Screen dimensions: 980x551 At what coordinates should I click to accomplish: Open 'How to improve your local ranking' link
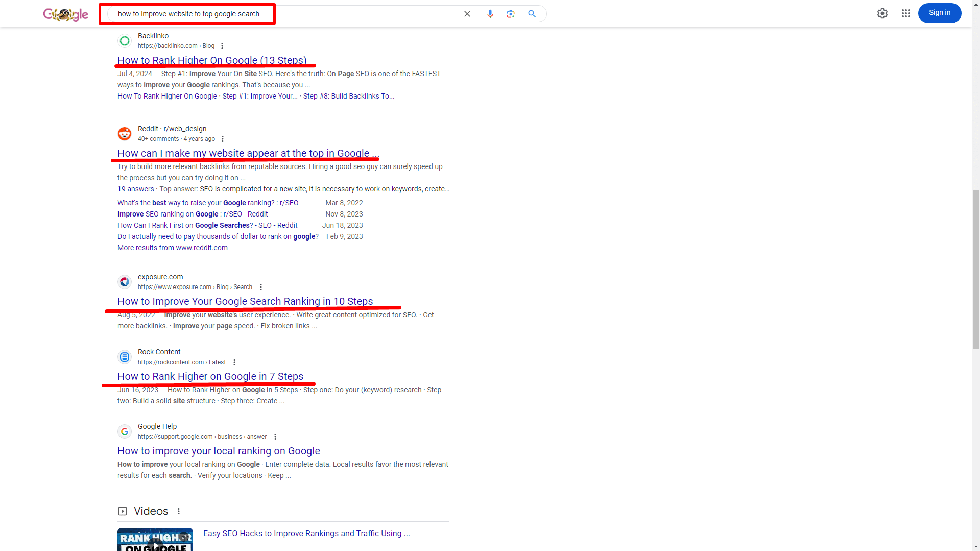pyautogui.click(x=219, y=451)
